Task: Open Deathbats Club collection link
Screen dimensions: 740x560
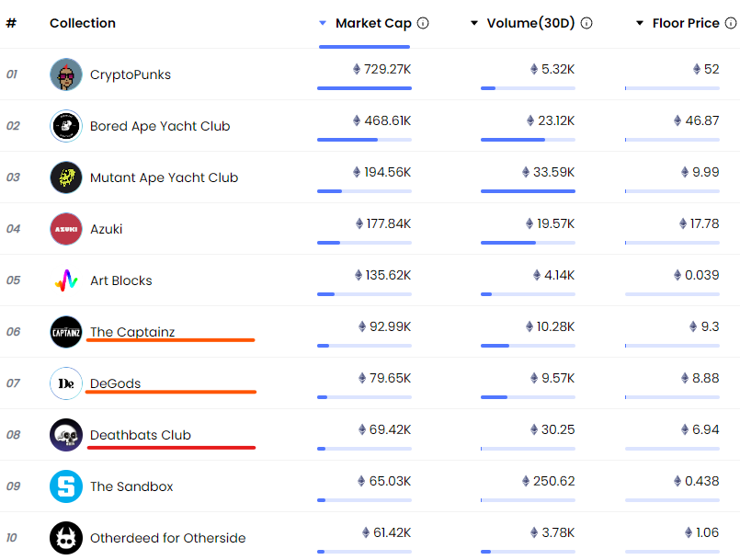Action: pos(141,435)
